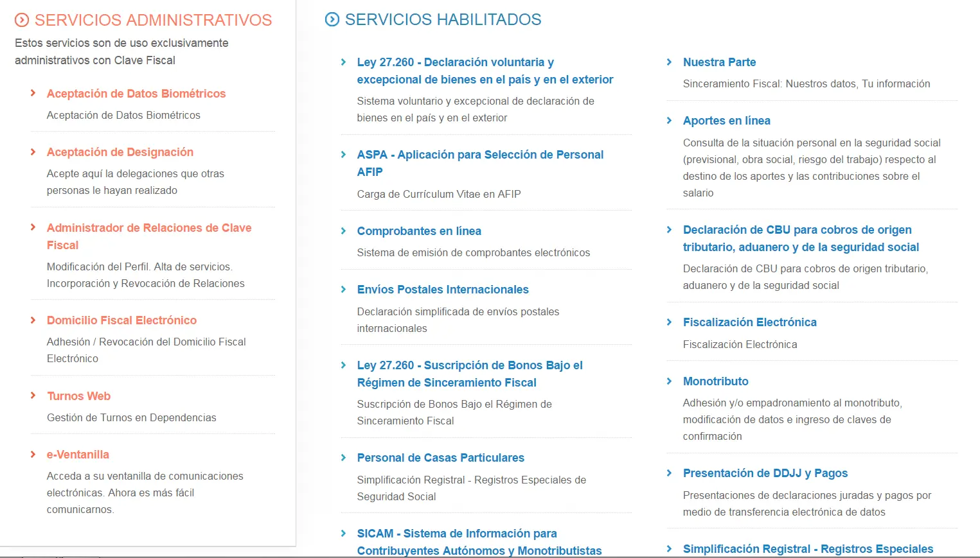Viewport: 980px width, 558px height.
Task: Click text 'Gestión de Turnos en Dependencias'
Action: click(132, 418)
